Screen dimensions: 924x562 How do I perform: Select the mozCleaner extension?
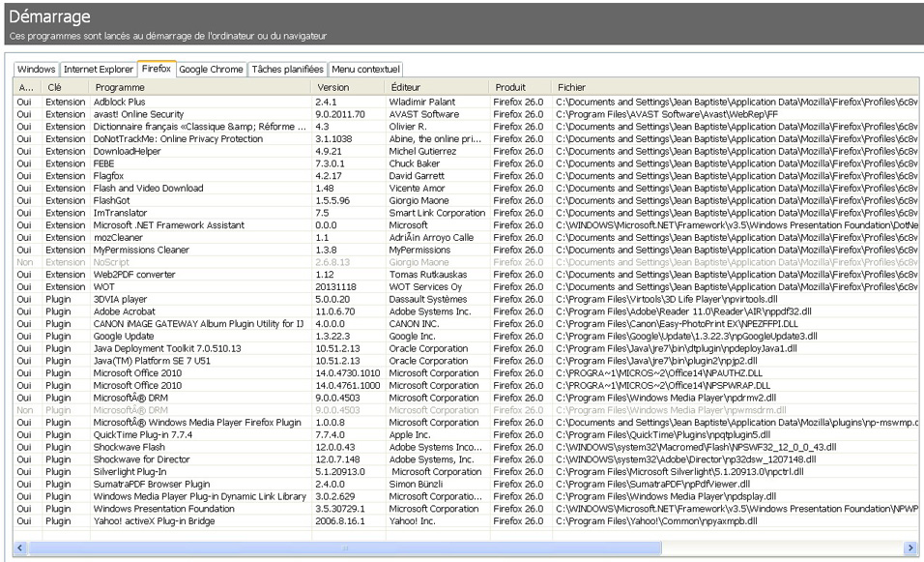coord(466,238)
